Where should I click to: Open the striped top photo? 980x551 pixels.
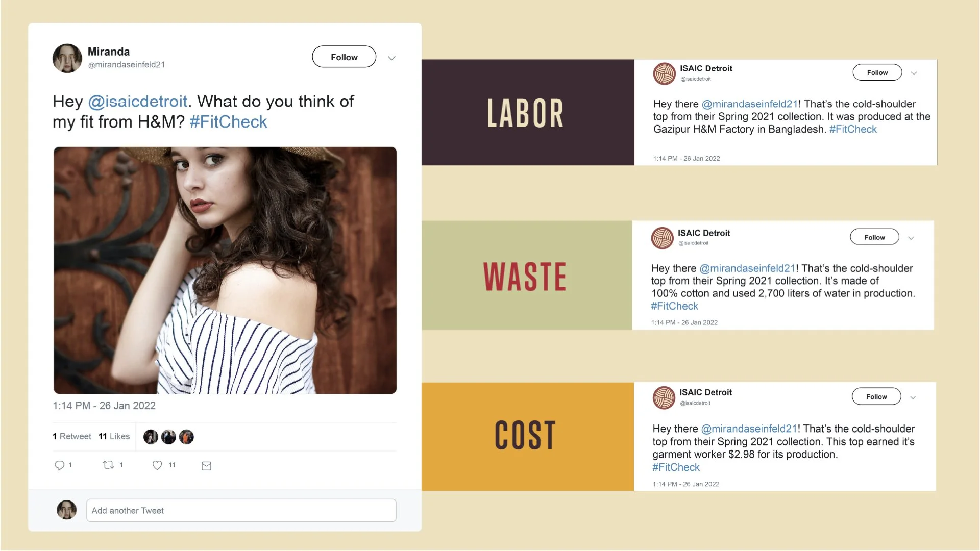point(225,270)
